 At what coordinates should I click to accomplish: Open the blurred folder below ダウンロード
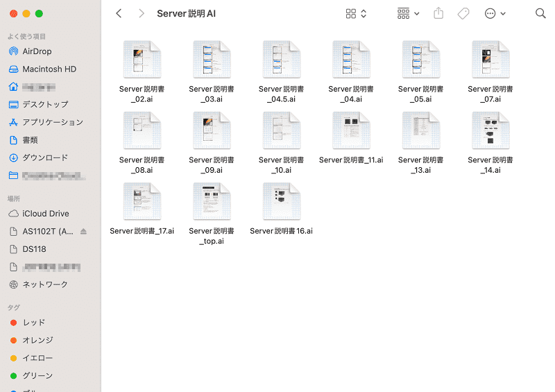(50, 176)
